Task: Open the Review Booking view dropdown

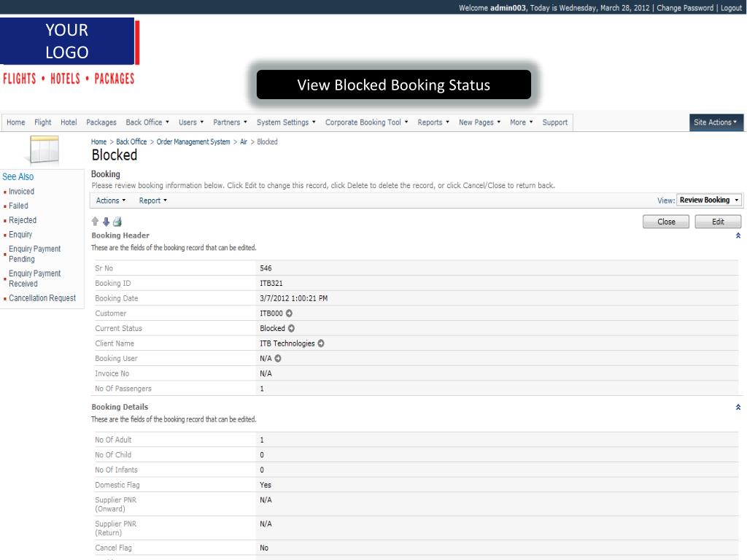Action: pos(709,200)
